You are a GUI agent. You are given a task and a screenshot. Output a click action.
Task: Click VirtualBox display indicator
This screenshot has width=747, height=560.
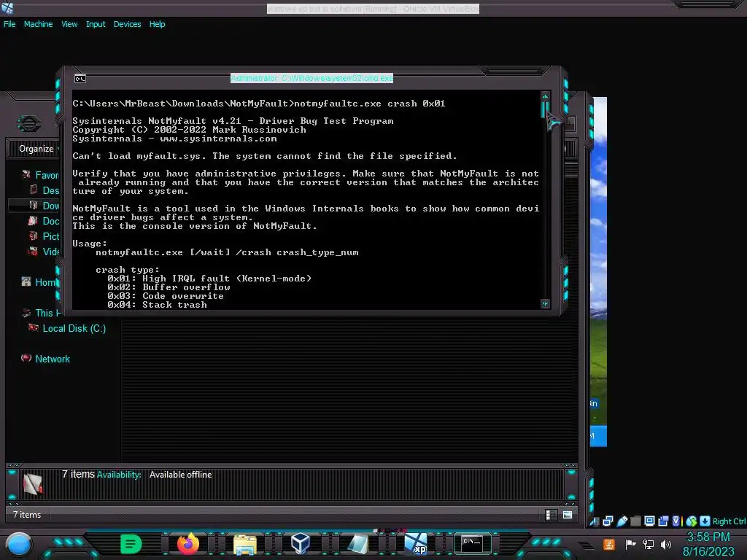[x=649, y=521]
